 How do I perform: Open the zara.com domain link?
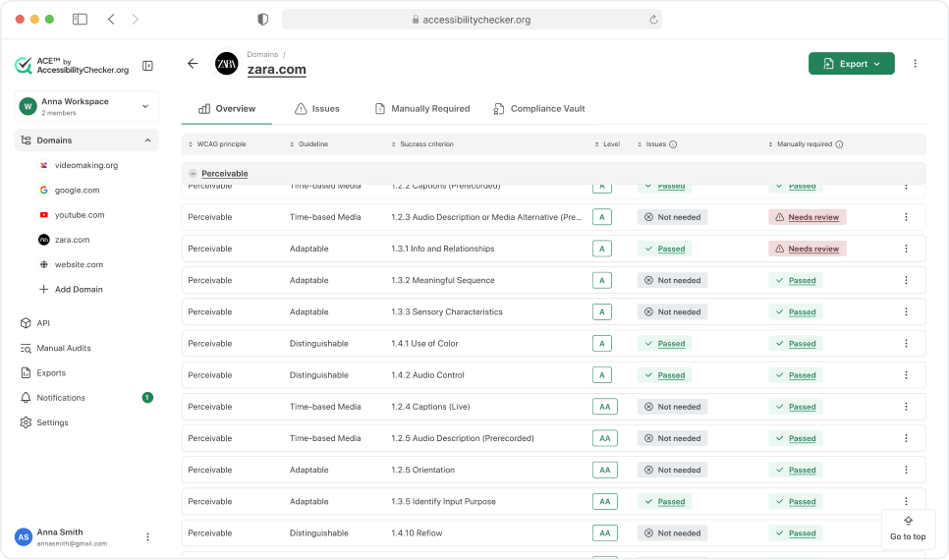[277, 70]
